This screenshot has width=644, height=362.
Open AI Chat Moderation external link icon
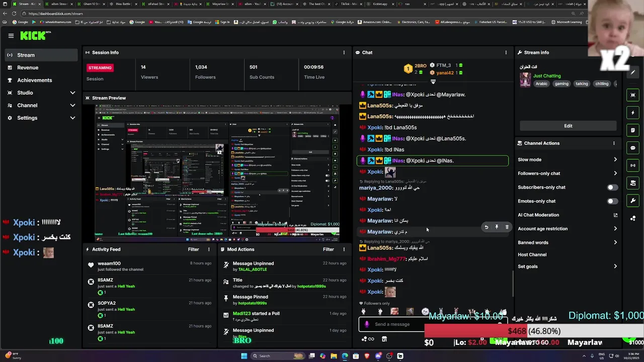615,215
